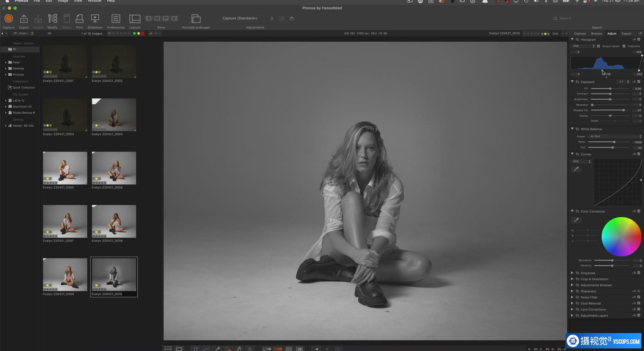This screenshot has height=351, width=644.
Task: Open the Image menu
Action: coord(63,1)
